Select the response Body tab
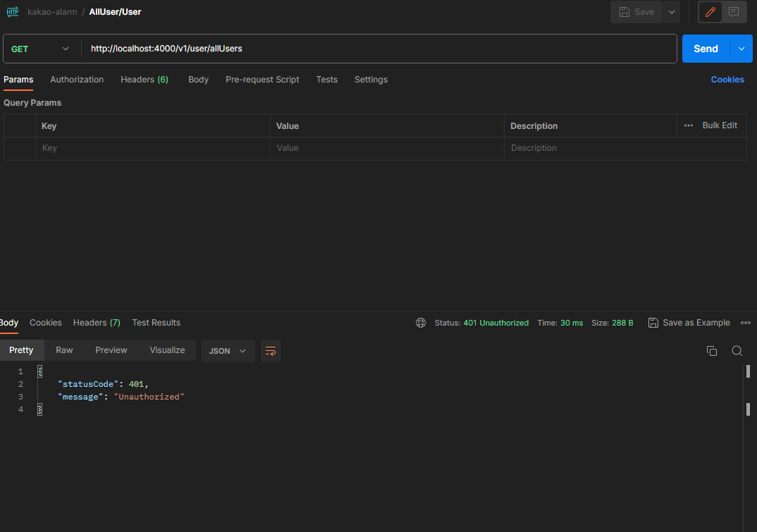The image size is (757, 532). (x=8, y=323)
